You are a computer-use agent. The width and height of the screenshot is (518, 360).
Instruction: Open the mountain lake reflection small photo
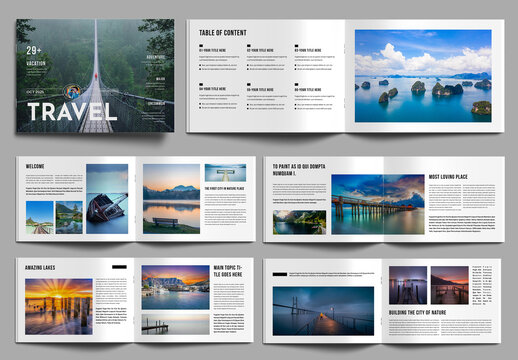(x=69, y=217)
